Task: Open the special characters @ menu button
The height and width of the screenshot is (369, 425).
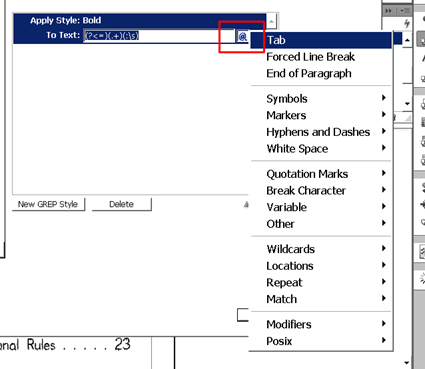Action: tap(243, 36)
